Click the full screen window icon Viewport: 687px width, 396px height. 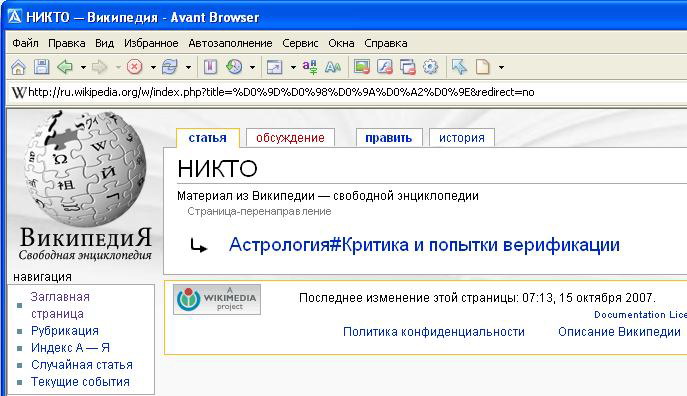(x=275, y=67)
